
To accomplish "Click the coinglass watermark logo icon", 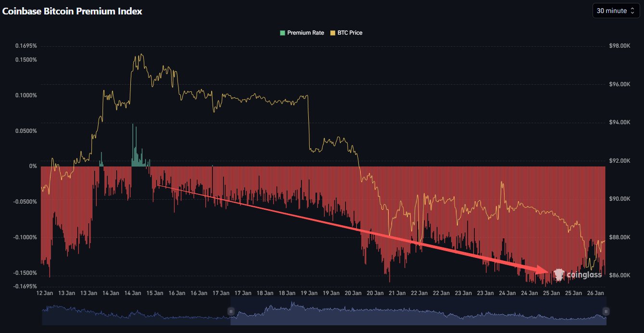I will [x=558, y=275].
